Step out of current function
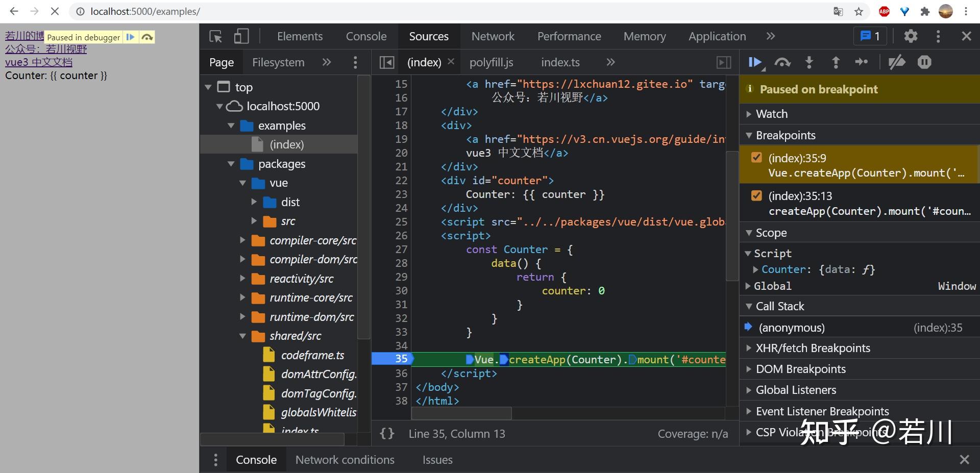980x473 pixels. pyautogui.click(x=836, y=62)
